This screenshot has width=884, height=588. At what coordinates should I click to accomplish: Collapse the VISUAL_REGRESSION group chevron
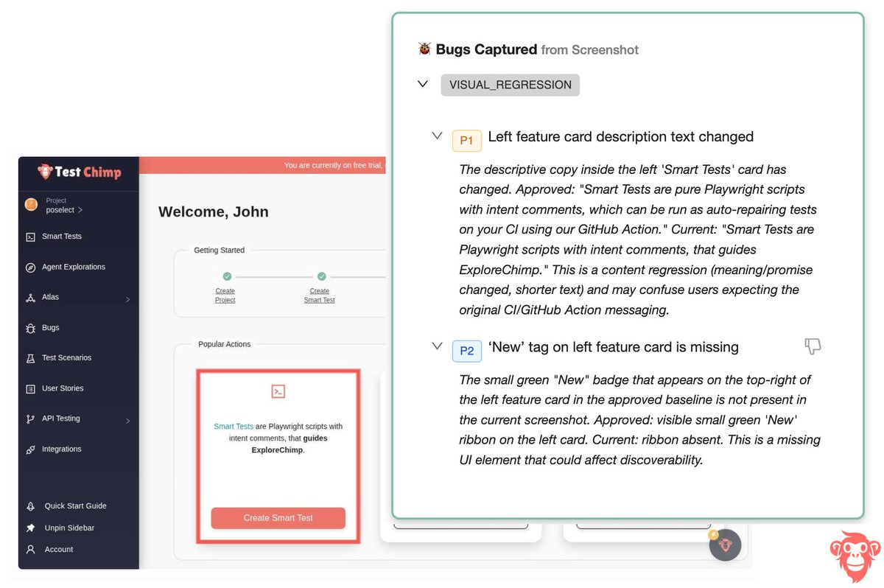tap(423, 84)
